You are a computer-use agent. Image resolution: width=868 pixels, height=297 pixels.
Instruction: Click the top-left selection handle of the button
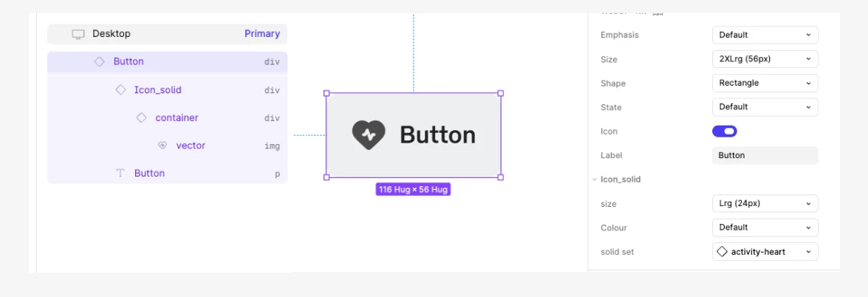326,93
